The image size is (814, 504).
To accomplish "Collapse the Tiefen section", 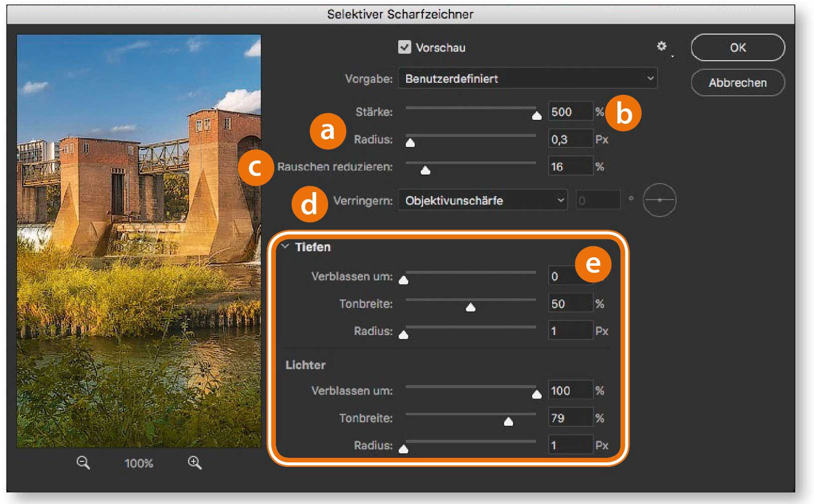I will pyautogui.click(x=285, y=247).
